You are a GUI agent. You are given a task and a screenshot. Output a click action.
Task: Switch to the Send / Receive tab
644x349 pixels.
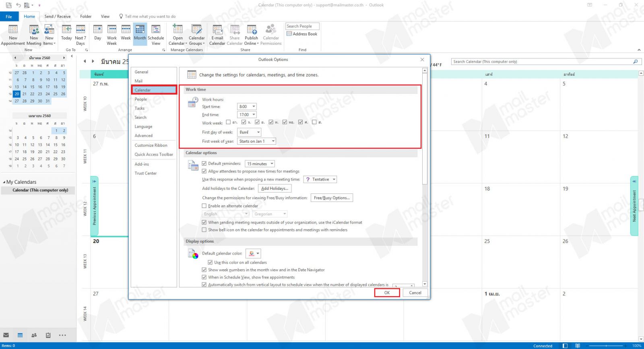coord(58,17)
